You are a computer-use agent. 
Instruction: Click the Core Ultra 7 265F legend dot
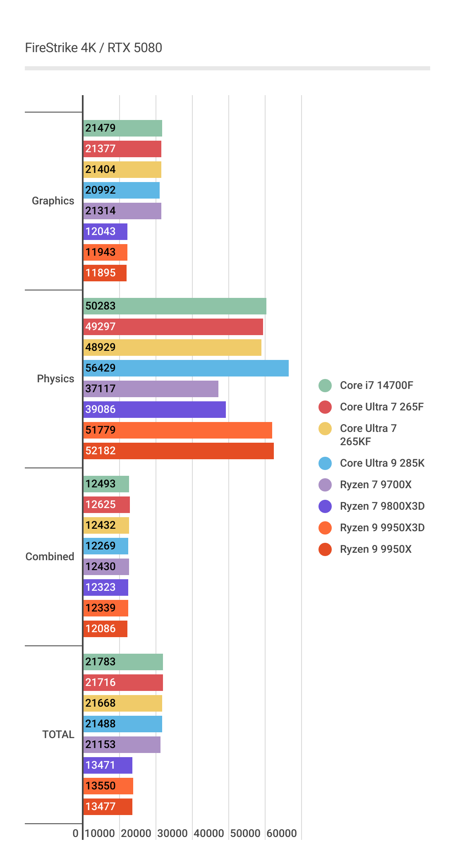(x=325, y=407)
